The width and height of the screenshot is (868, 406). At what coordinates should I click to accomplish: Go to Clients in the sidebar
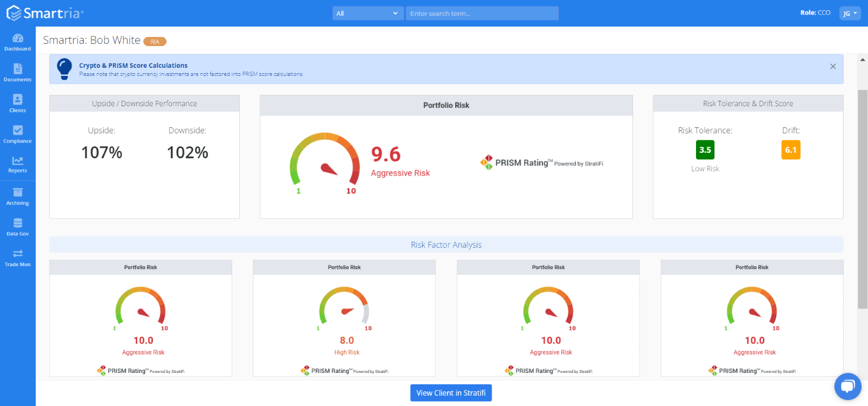tap(17, 104)
